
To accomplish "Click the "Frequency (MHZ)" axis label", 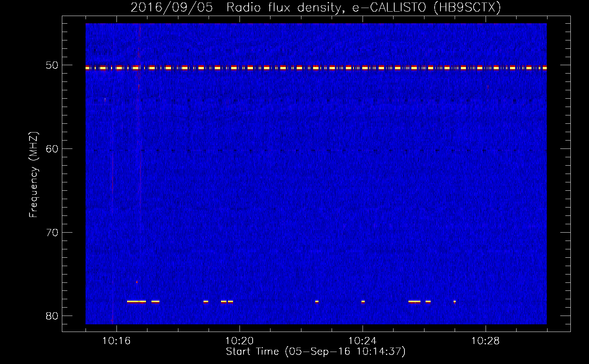I will pos(33,175).
